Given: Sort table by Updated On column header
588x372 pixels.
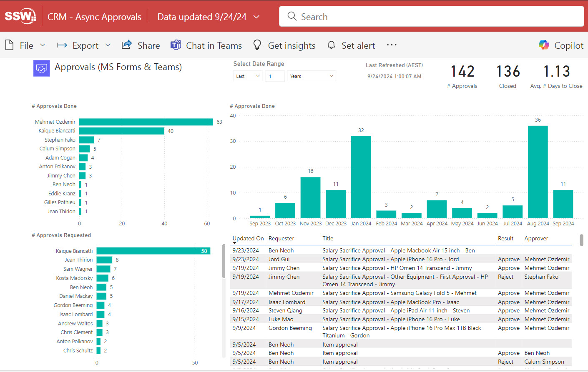Looking at the screenshot, I should coord(248,238).
